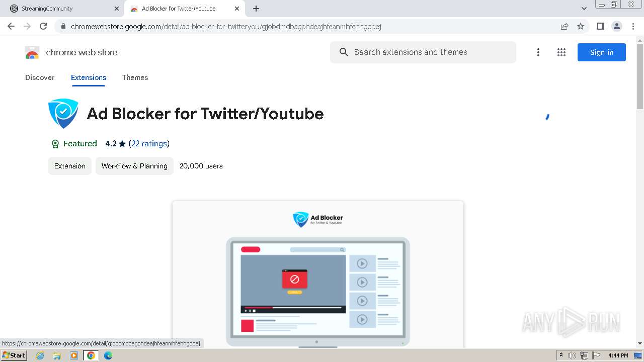Viewport: 644px width, 362px height.
Task: Click the Action Center flag icon
Action: (596, 355)
